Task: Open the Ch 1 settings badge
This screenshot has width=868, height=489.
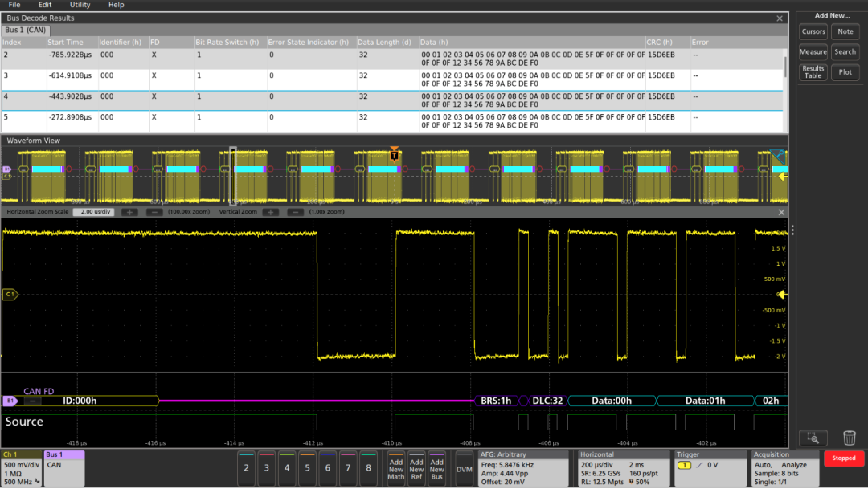Action: coord(22,468)
